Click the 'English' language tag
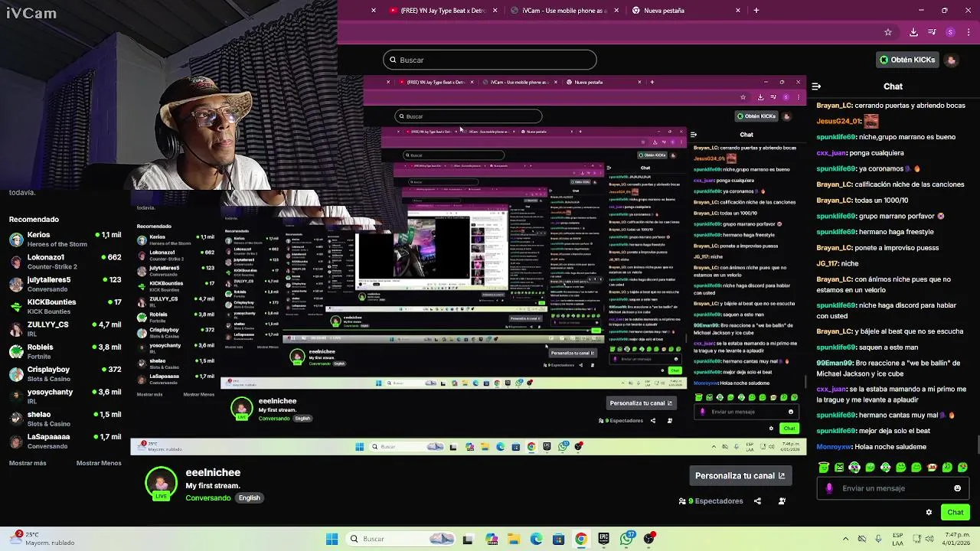980x551 pixels. tap(249, 497)
